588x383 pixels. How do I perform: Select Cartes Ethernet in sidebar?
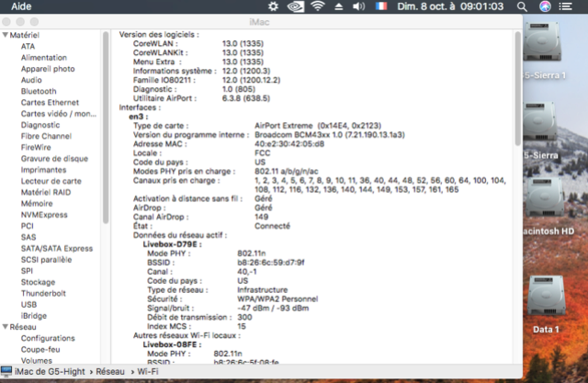(x=50, y=102)
